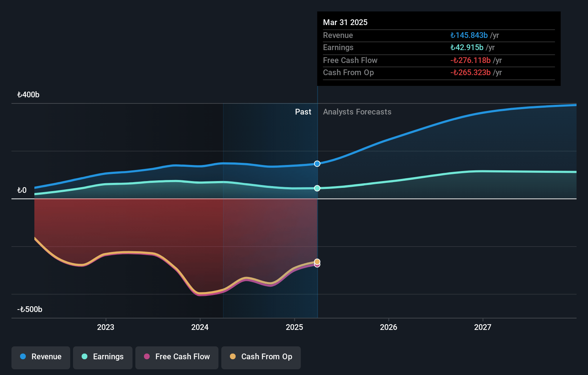Toggle the Earnings legend button
The height and width of the screenshot is (375, 588).
(103, 357)
